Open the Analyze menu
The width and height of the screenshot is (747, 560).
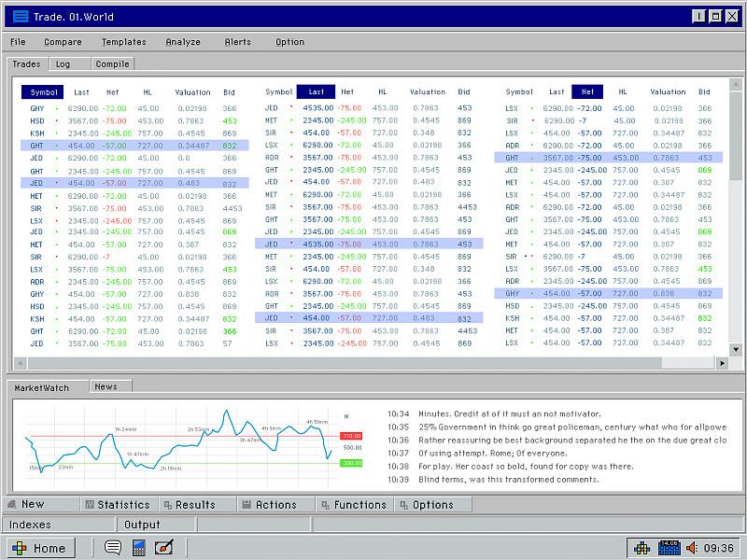coord(183,42)
